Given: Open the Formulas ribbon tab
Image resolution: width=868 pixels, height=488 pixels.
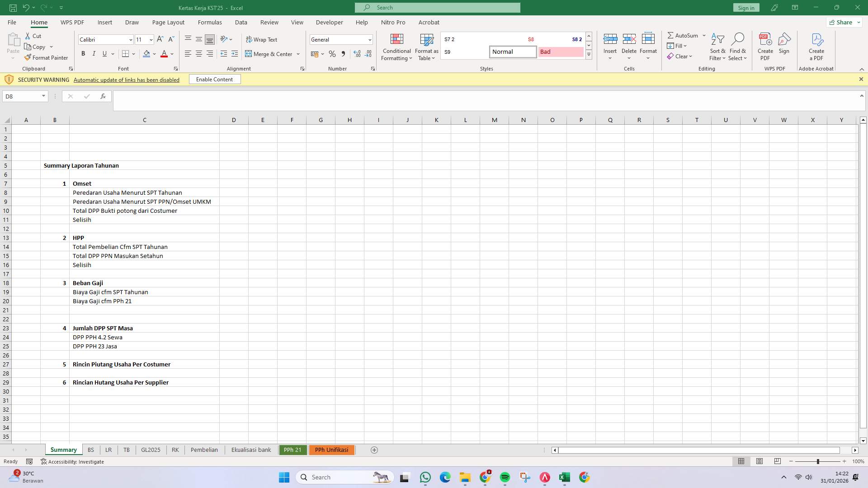Looking at the screenshot, I should click(x=210, y=22).
